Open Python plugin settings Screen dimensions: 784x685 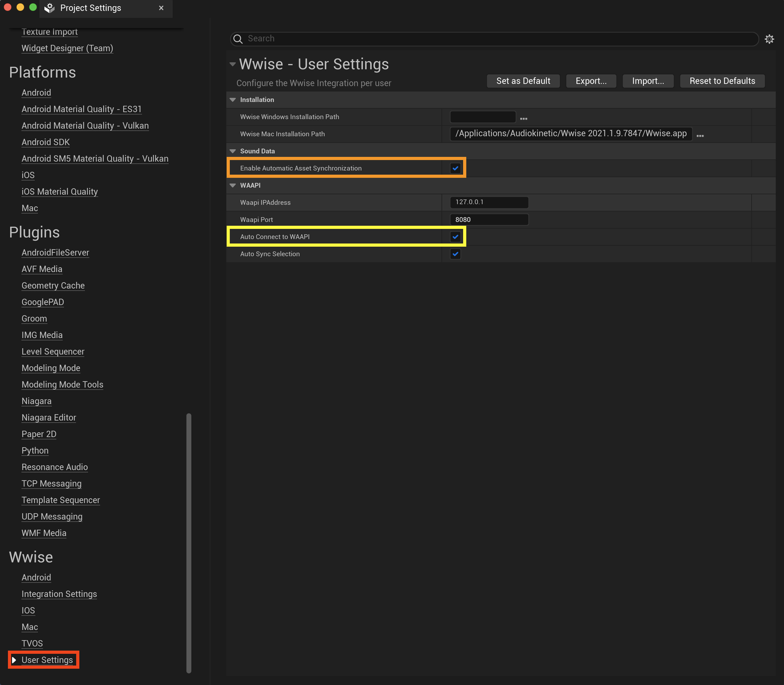tap(35, 450)
